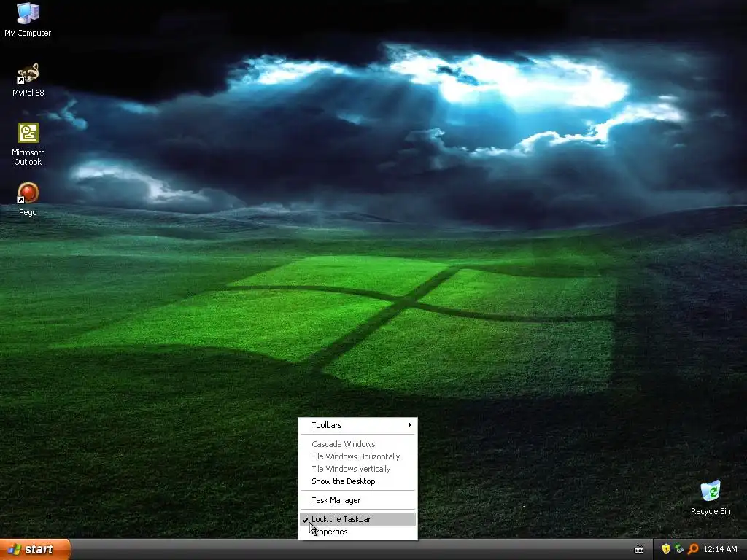Image resolution: width=747 pixels, height=560 pixels.
Task: Choose Cascade Windows from context menu
Action: click(x=357, y=444)
